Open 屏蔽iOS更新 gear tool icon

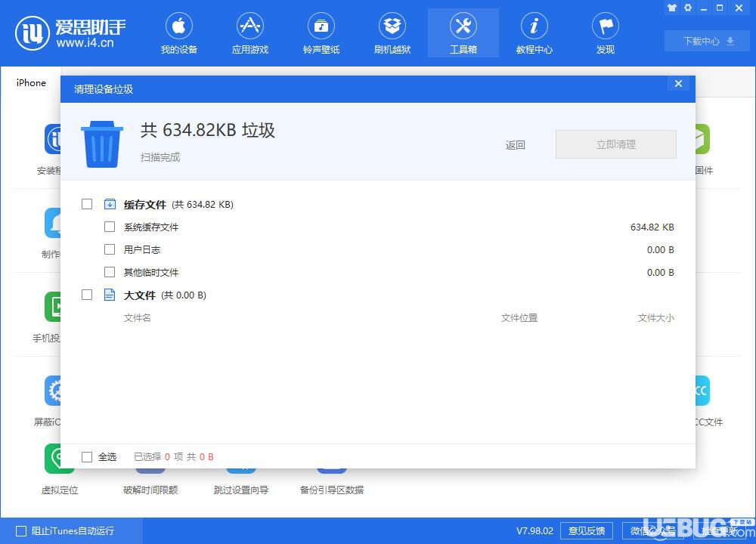53,391
